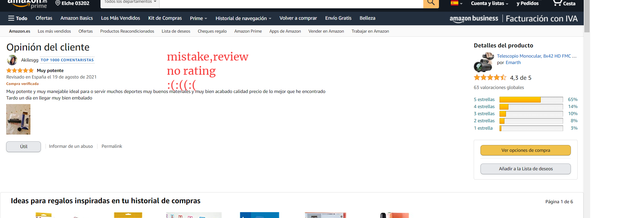Viewport: 644px width, 218px height.
Task: Open 'Cheques regalo' in the subnav
Action: (212, 31)
